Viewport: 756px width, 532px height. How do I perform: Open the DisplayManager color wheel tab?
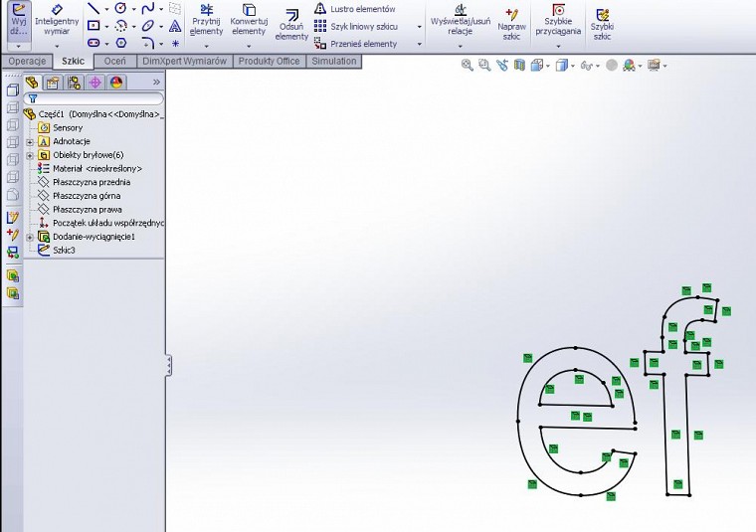click(116, 83)
